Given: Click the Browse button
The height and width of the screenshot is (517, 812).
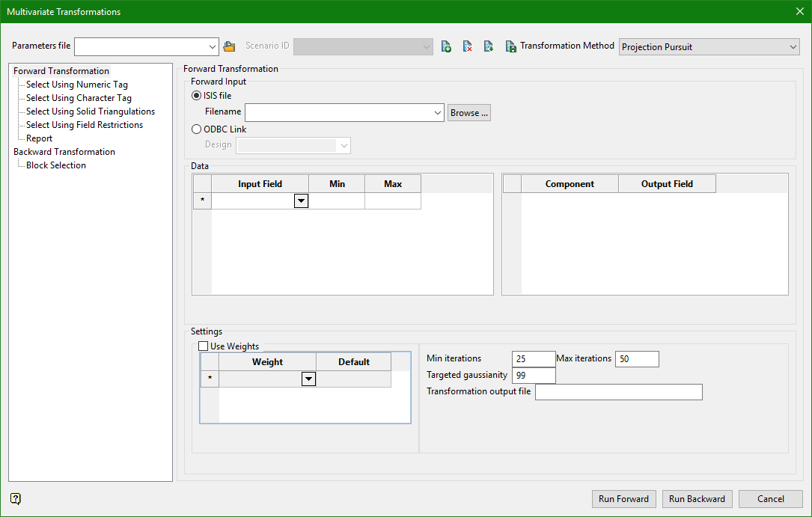Looking at the screenshot, I should pos(469,113).
